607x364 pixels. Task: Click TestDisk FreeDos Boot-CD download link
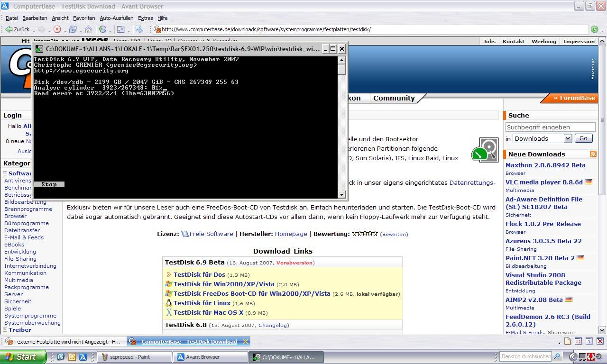point(252,293)
